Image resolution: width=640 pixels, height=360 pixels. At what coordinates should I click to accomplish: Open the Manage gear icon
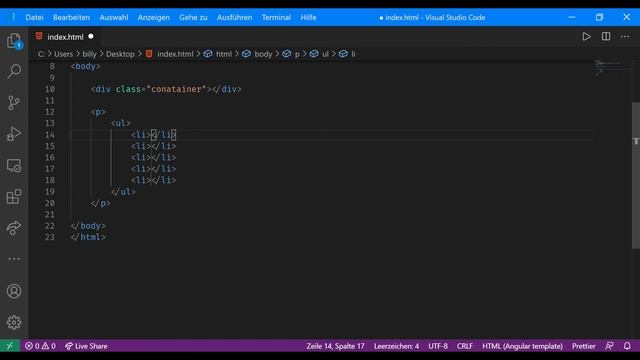click(x=14, y=322)
